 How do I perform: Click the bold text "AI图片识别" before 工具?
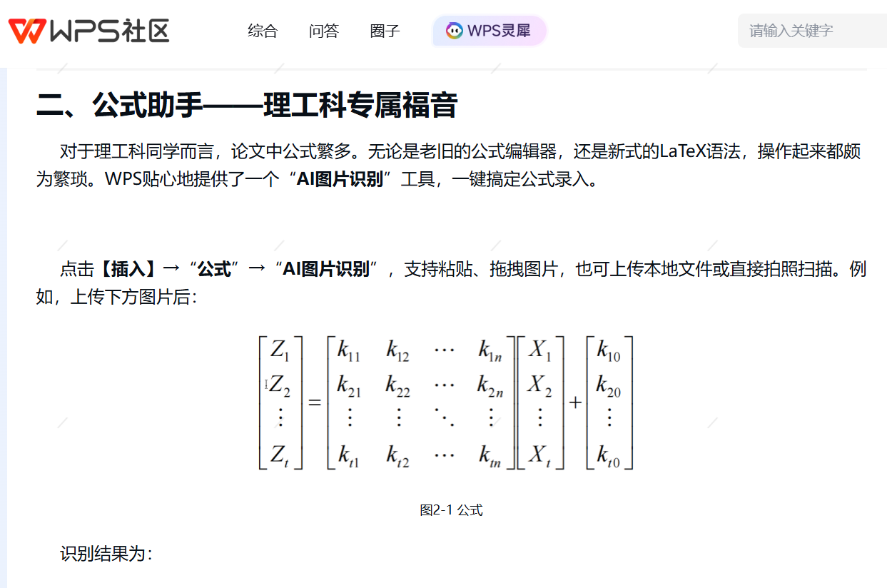coord(340,179)
